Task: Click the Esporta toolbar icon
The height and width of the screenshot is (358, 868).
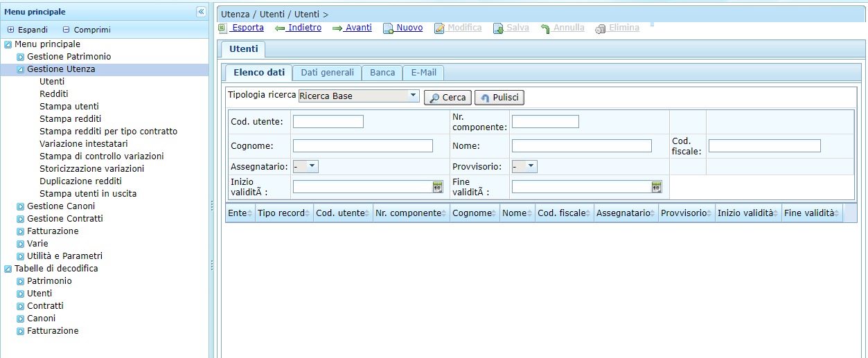Action: (222, 28)
